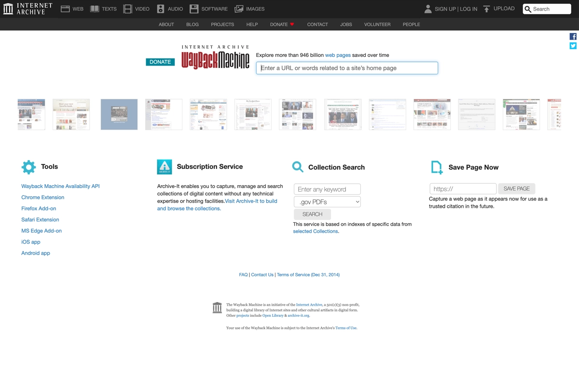Click the Wayback Machine URL search field
The width and height of the screenshot is (579, 392).
(346, 68)
